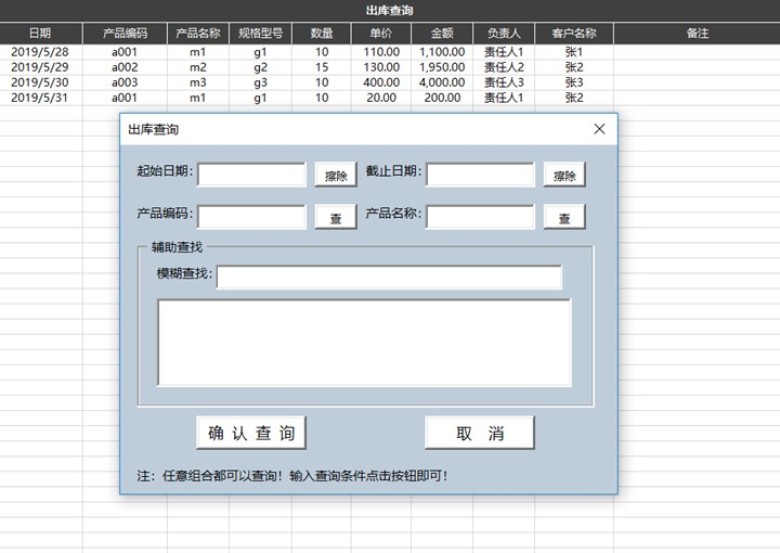This screenshot has width=780, height=553.
Task: Click the 出库查询 sheet title bar
Action: (x=390, y=10)
